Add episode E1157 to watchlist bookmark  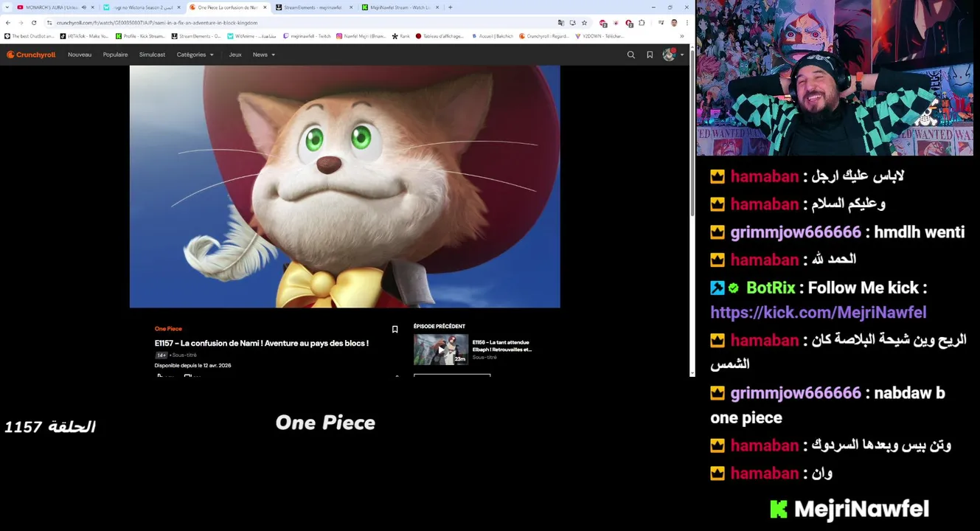coord(395,330)
